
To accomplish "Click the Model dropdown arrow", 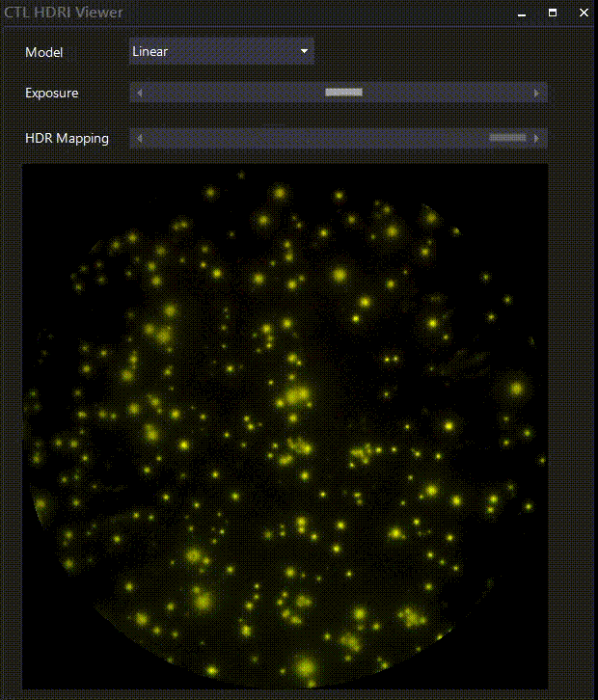I will [304, 51].
